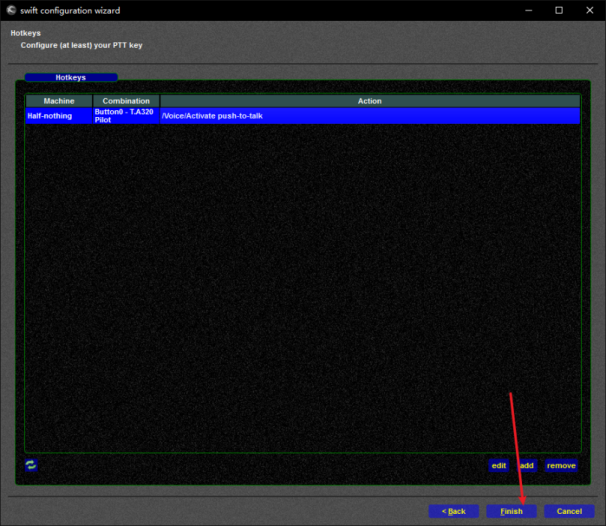Screen dimensions: 606x526
Task: Click the window title bar text
Action: pos(68,9)
